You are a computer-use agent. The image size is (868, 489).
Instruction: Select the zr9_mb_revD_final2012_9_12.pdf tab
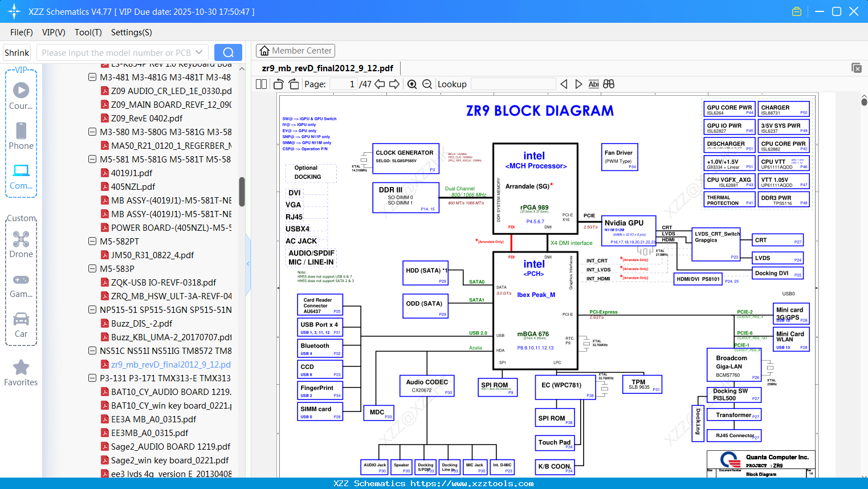(328, 68)
